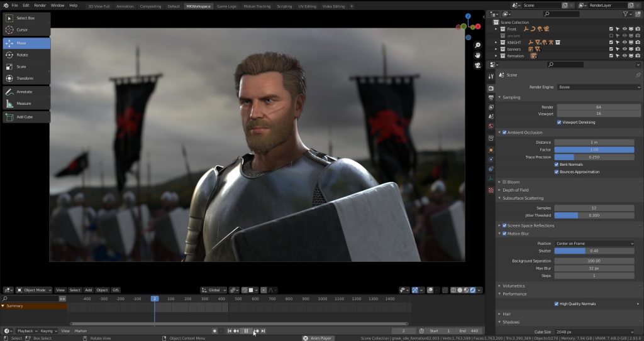
Task: Open the File menu
Action: 15,6
